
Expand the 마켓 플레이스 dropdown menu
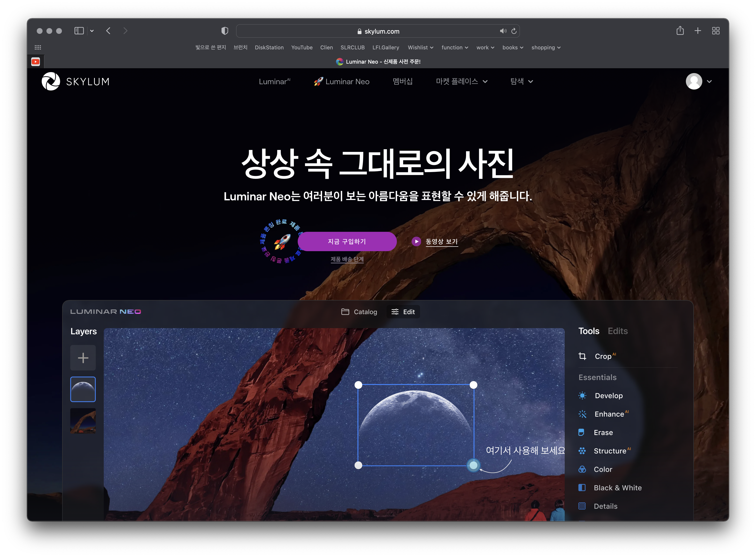[461, 81]
